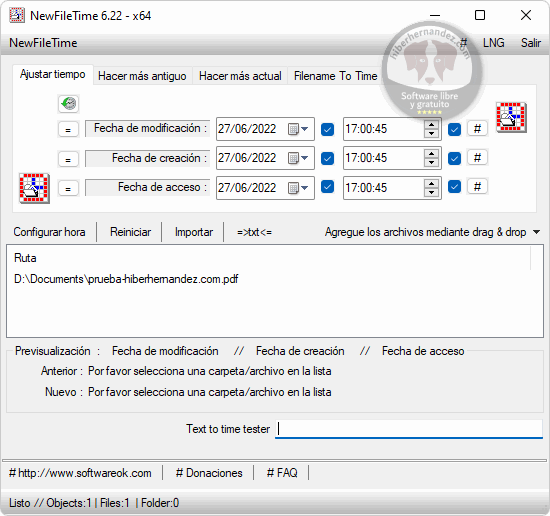
Task: Click the app icon in the title bar
Action: click(x=16, y=15)
